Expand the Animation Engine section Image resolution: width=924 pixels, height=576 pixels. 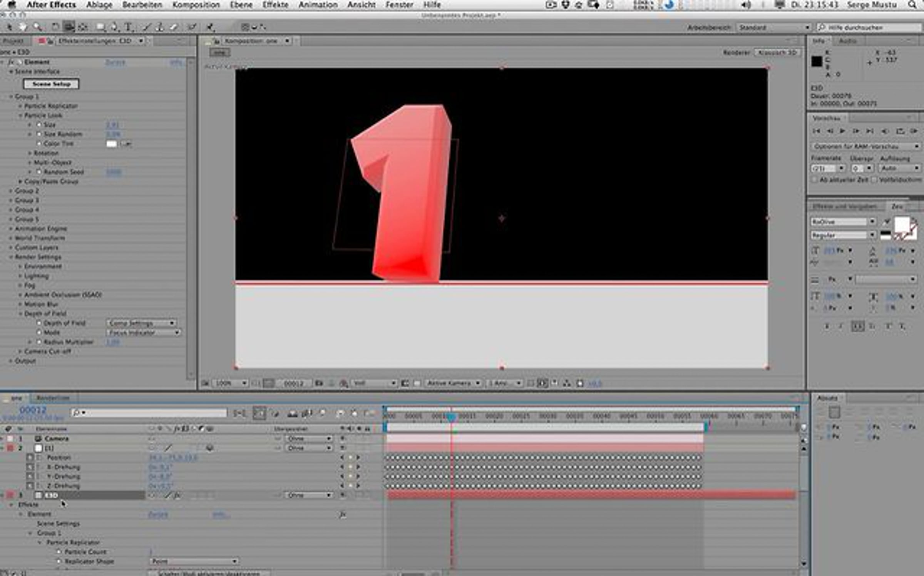click(11, 229)
